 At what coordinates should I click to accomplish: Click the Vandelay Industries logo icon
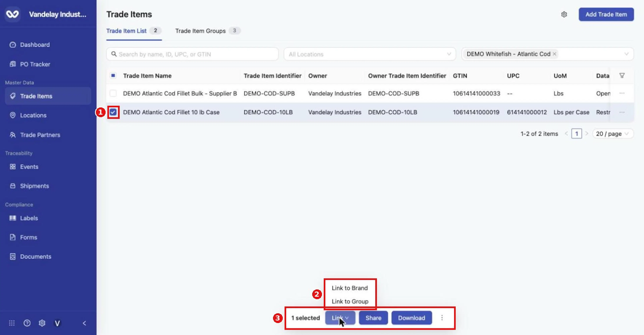[13, 14]
